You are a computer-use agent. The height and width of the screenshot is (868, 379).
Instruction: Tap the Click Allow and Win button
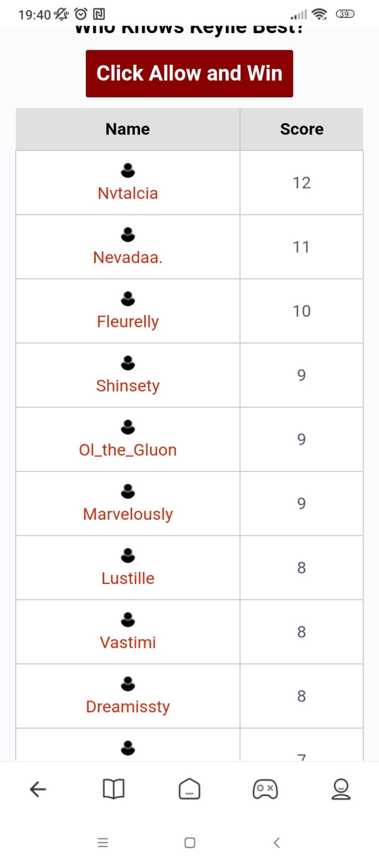pos(189,74)
